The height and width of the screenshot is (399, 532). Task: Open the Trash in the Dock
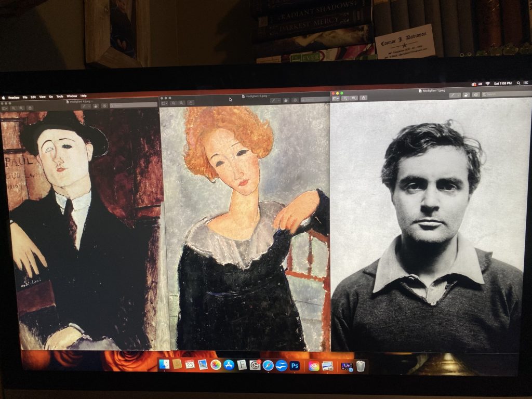coord(361,366)
